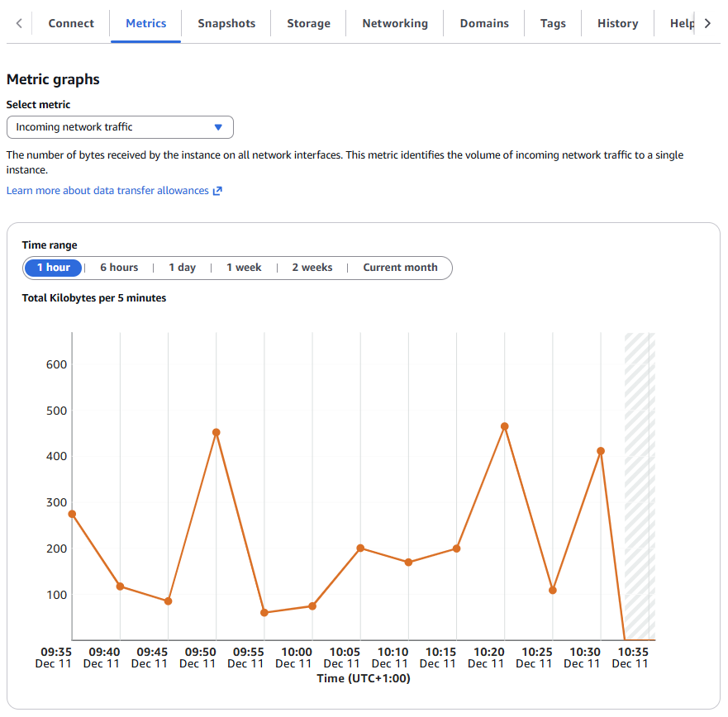Open the data transfer allowances link
Image resolution: width=728 pixels, height=717 pixels.
click(107, 190)
